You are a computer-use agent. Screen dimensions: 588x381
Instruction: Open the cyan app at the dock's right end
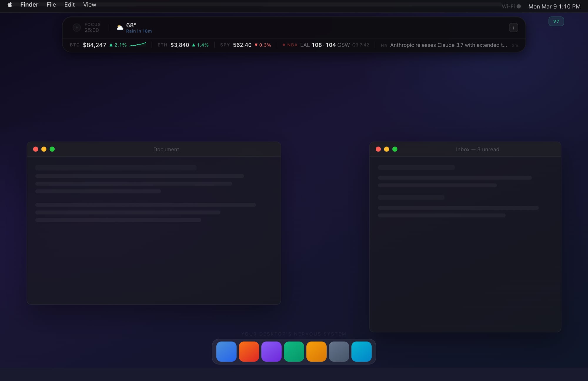click(x=361, y=351)
